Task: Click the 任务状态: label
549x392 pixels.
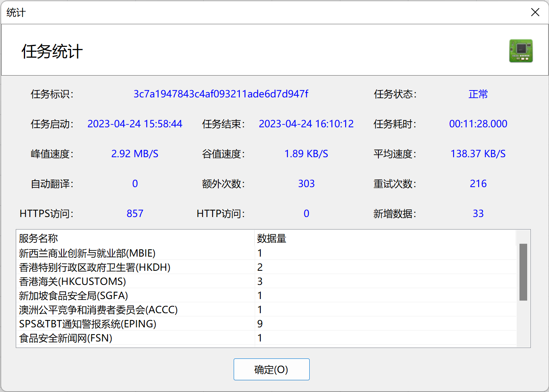Action: pos(395,94)
